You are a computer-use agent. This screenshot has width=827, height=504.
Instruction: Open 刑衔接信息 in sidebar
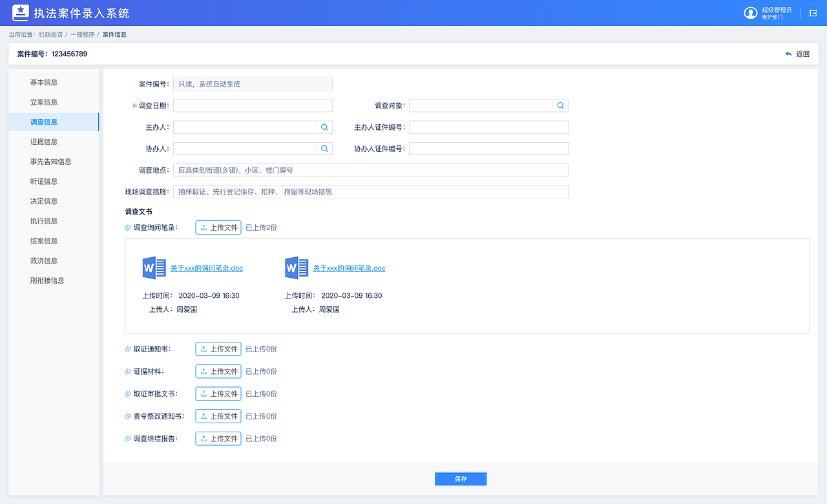tap(47, 280)
